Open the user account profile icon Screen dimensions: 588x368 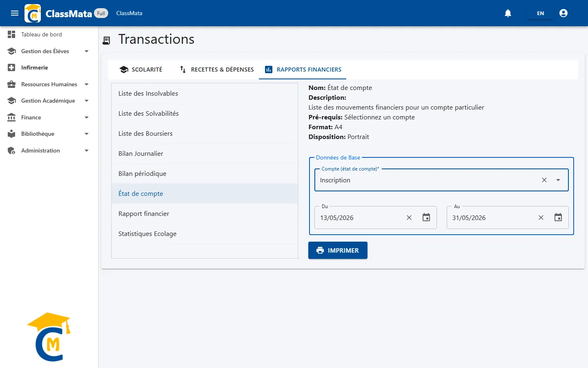(563, 13)
